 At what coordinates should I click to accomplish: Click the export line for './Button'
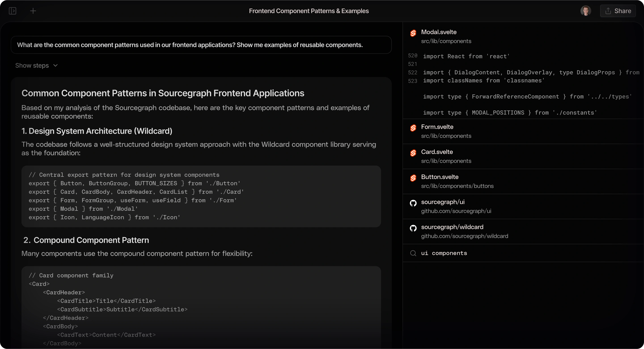coord(134,183)
